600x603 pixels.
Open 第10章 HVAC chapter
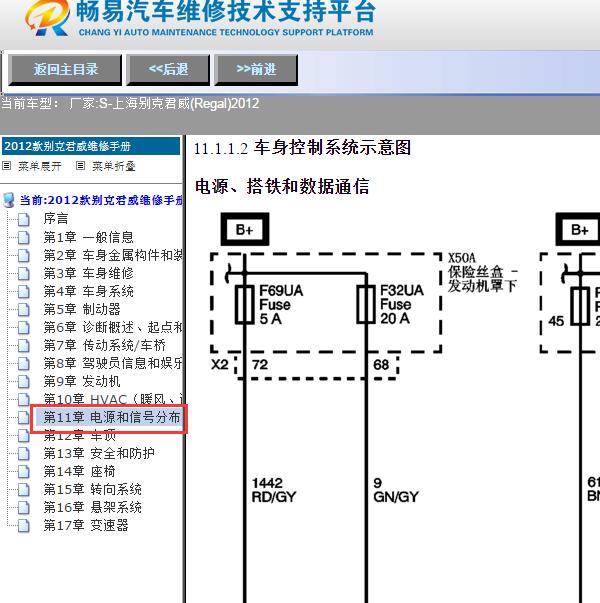[113, 399]
